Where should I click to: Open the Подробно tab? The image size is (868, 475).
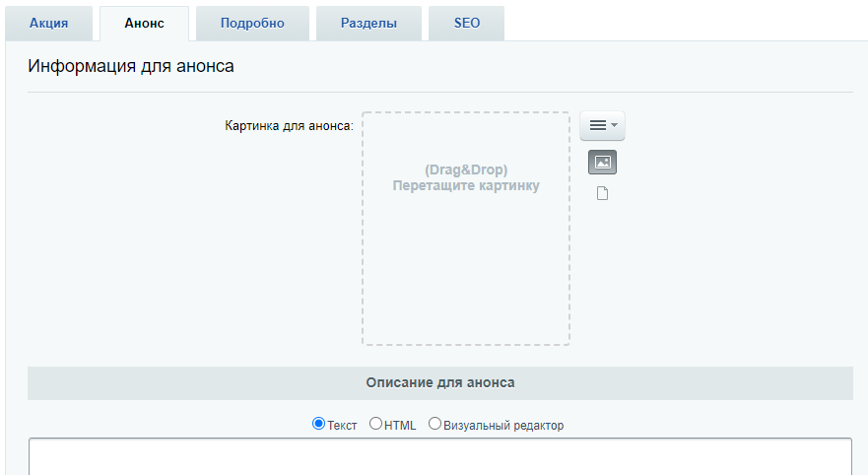pyautogui.click(x=252, y=24)
